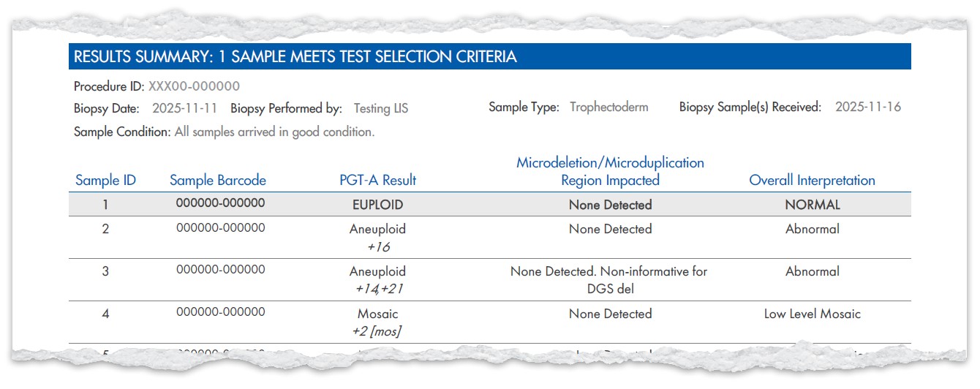Select the Sample Barcode column header
The height and width of the screenshot is (389, 980).
click(x=218, y=180)
